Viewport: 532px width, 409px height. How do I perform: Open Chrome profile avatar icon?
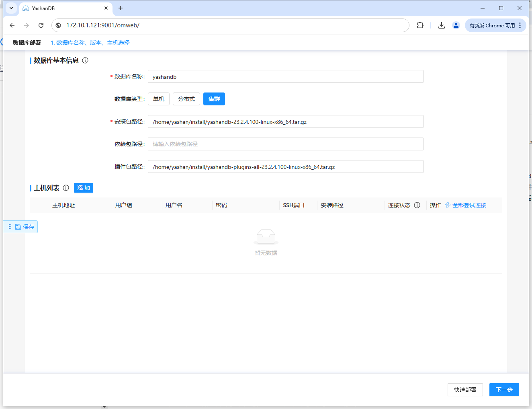pos(456,25)
